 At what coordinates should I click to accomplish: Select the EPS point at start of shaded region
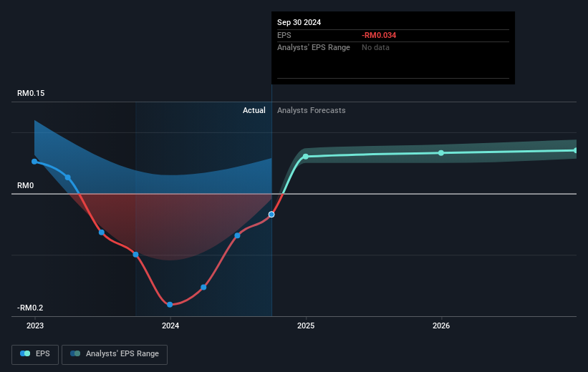(x=136, y=255)
